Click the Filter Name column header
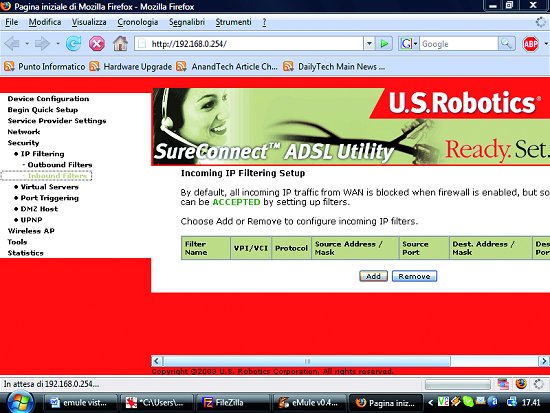 (206, 248)
